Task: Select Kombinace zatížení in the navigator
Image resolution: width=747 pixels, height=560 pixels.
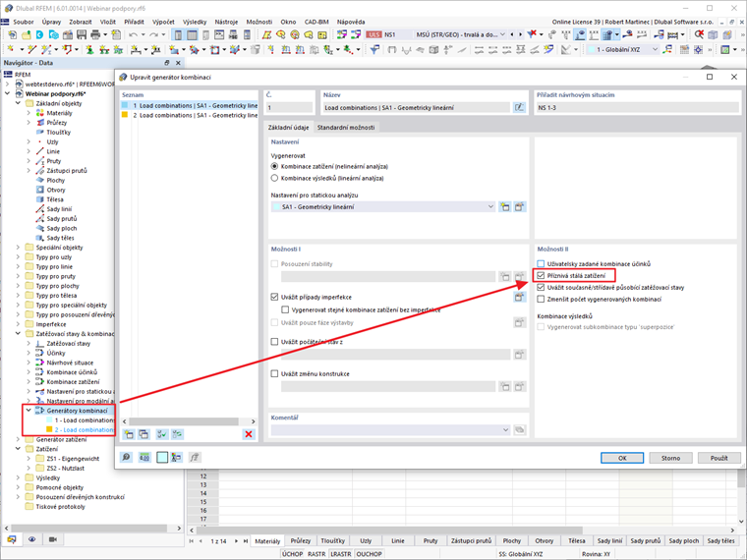Action: (73, 382)
